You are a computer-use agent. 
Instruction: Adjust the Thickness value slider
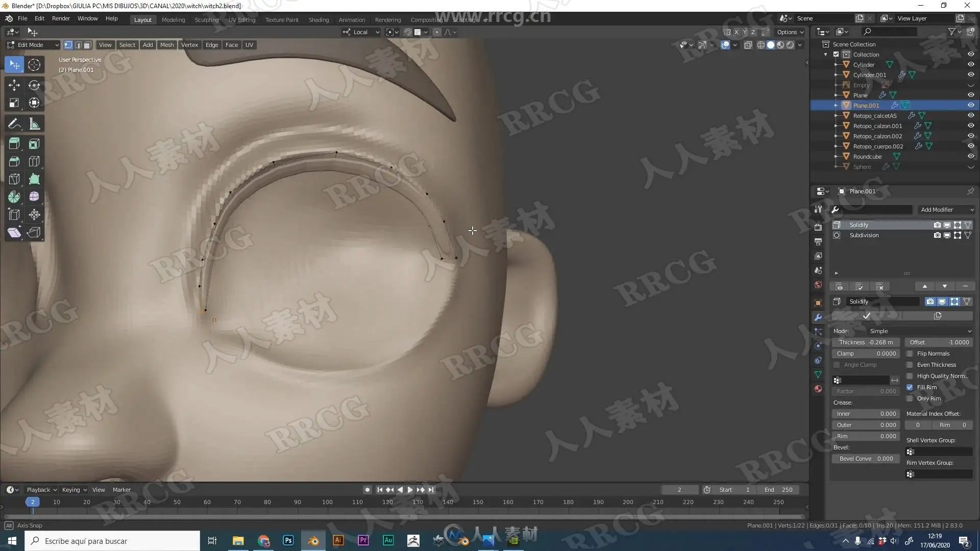click(x=866, y=342)
